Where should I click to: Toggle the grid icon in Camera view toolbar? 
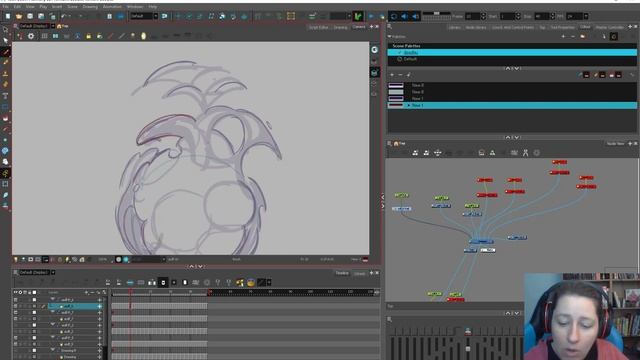44,36
